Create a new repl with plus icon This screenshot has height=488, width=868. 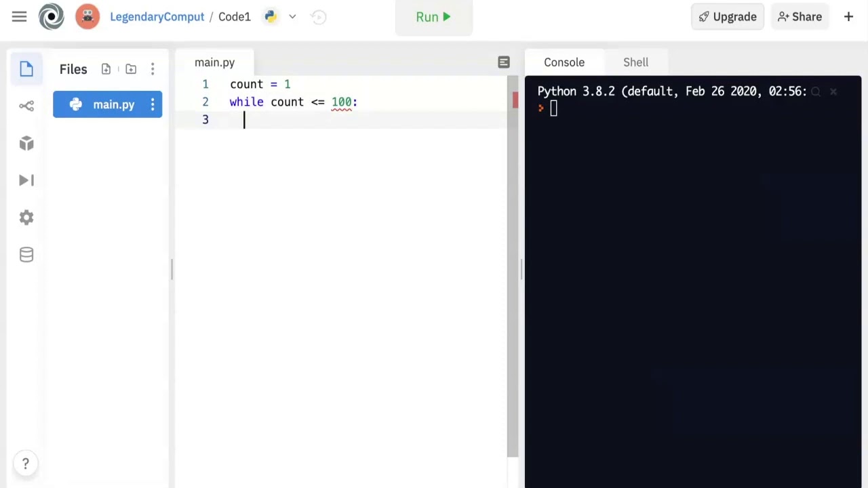point(848,17)
